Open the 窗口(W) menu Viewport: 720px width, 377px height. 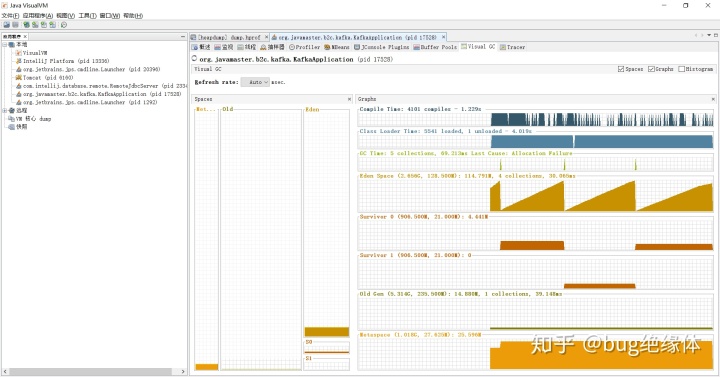tap(110, 16)
